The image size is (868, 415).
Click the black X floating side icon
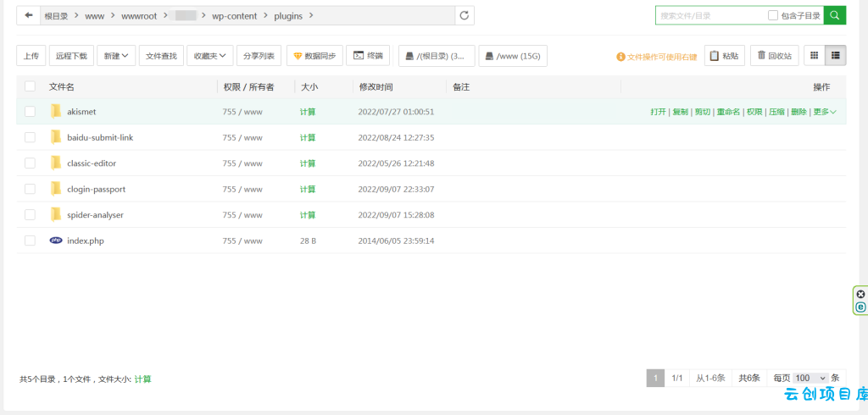[x=860, y=294]
